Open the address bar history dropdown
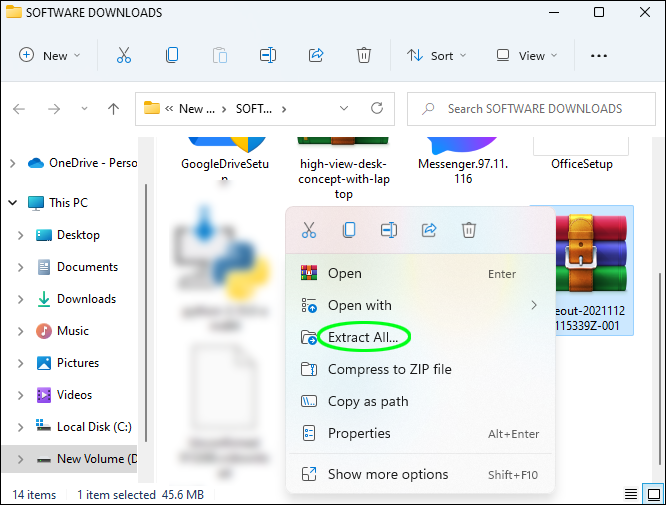Viewport: 666px width, 505px height. coord(344,109)
